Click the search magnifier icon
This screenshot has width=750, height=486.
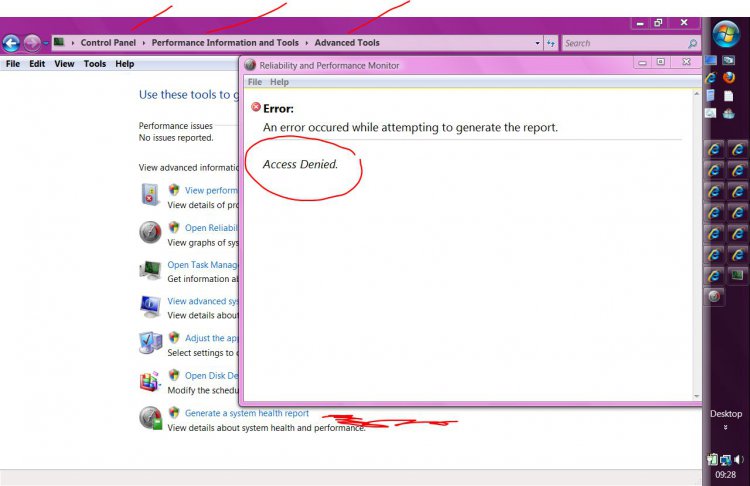pos(692,44)
